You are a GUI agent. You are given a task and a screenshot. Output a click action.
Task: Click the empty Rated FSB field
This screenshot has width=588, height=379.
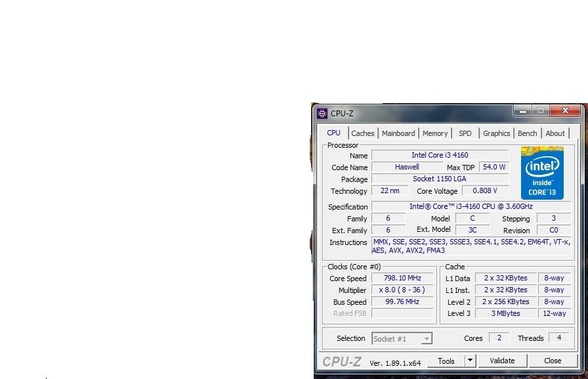pos(402,313)
